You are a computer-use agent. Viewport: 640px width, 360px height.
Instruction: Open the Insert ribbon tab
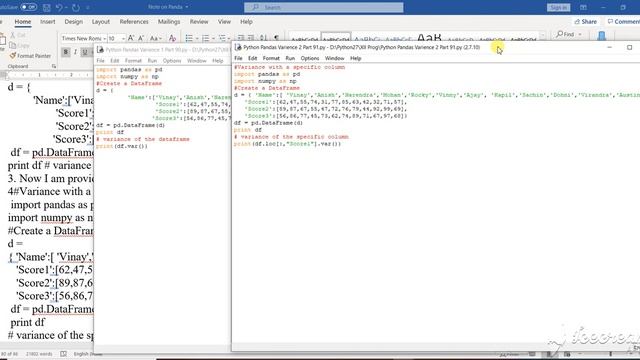click(48, 22)
